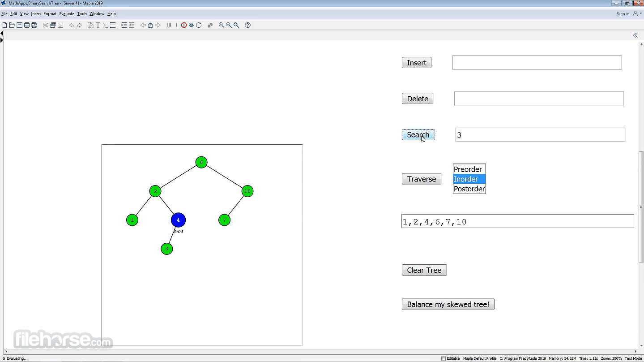Click the Traverse button
This screenshot has height=362, width=644.
point(422,179)
